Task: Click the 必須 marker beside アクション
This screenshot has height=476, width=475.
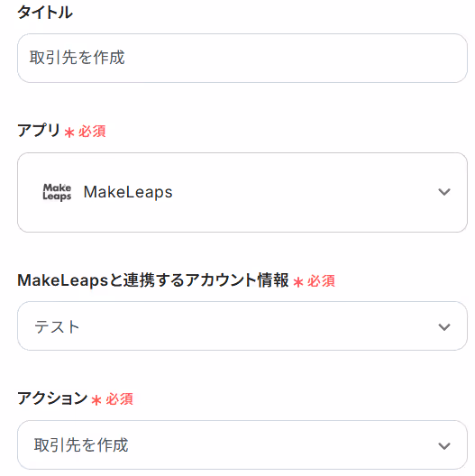Action: (119, 399)
